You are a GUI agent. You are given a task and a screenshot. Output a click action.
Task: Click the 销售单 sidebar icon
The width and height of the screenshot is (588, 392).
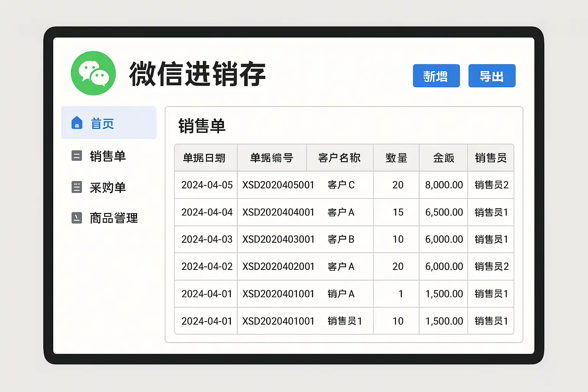(x=77, y=156)
